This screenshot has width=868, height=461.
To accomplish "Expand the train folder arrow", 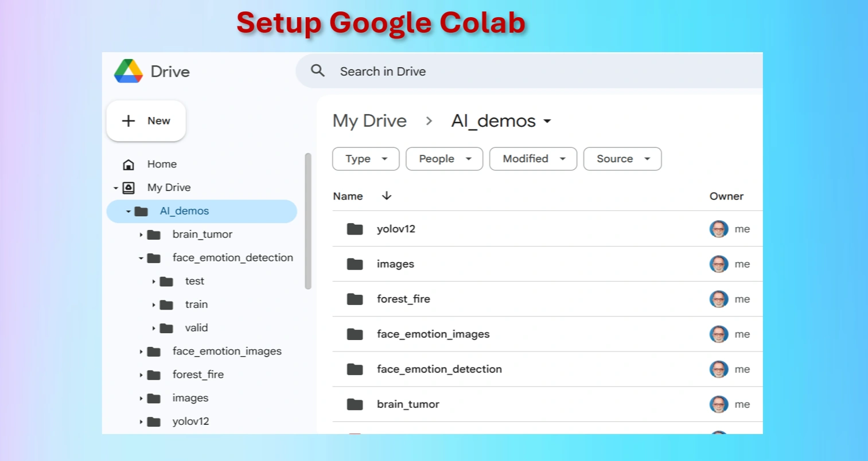I will point(154,305).
